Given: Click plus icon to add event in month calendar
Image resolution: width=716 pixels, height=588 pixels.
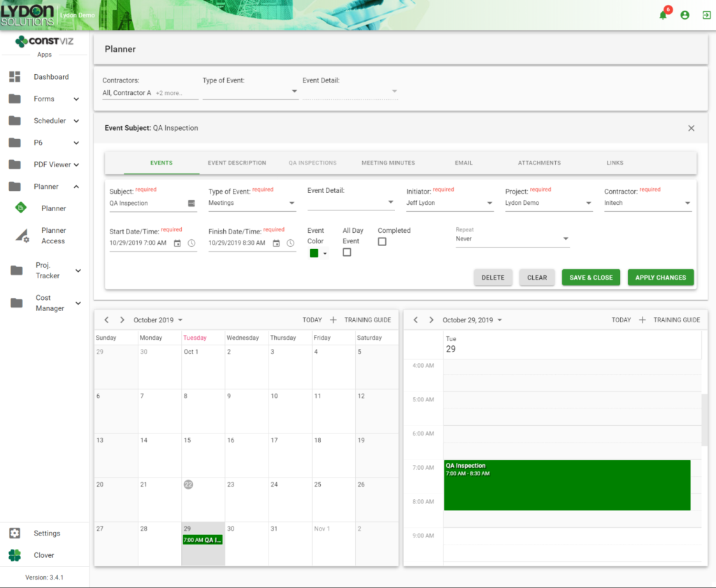Looking at the screenshot, I should 333,320.
